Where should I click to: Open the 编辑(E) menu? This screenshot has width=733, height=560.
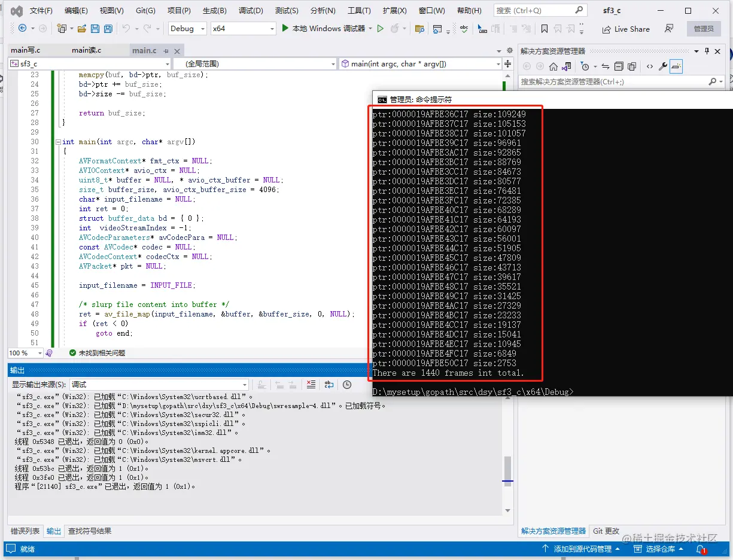pyautogui.click(x=76, y=11)
